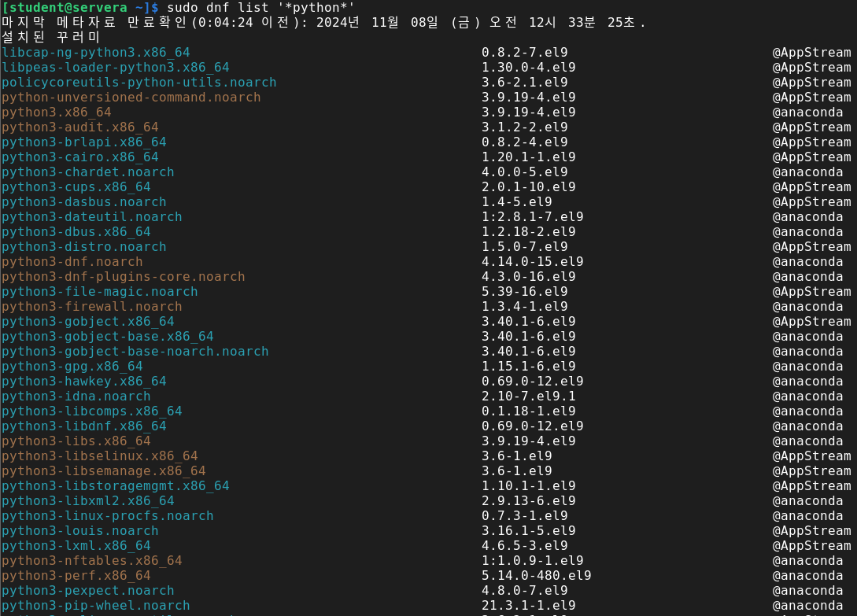Click python3-gobject-base.x86_64 package name
The width and height of the screenshot is (857, 616).
(107, 336)
